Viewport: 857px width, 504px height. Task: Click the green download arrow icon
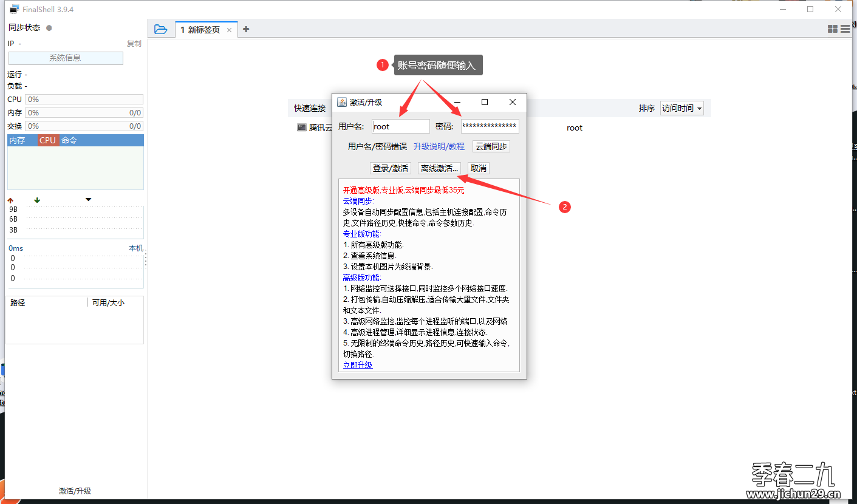pos(37,200)
